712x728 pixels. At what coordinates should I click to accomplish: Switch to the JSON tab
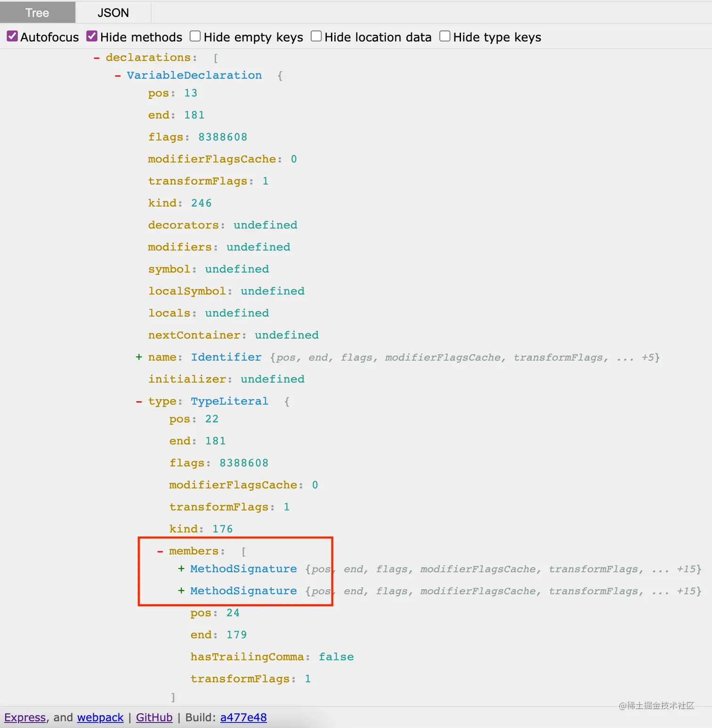(113, 13)
